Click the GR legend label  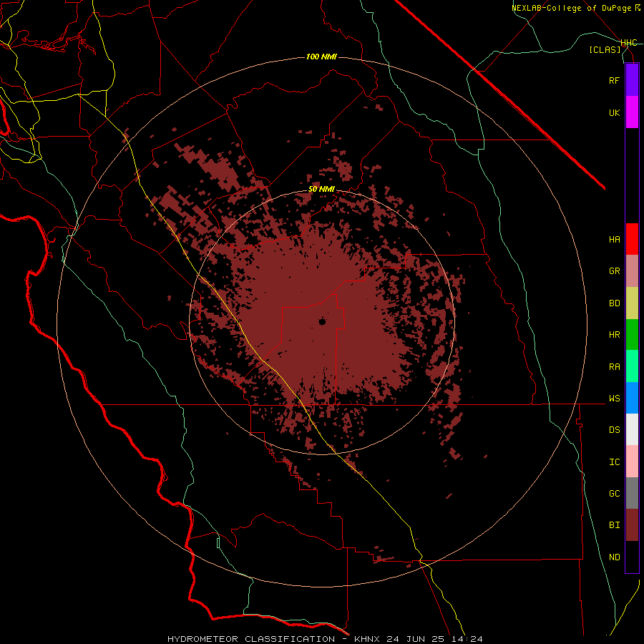[614, 271]
